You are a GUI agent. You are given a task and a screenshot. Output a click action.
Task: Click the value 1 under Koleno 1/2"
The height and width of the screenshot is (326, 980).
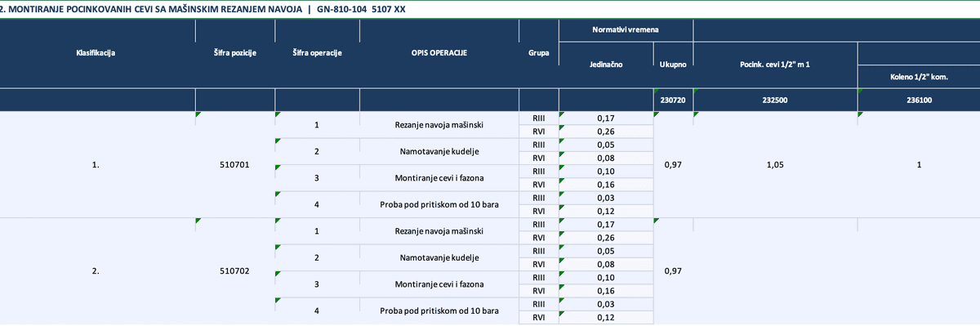[x=919, y=165]
